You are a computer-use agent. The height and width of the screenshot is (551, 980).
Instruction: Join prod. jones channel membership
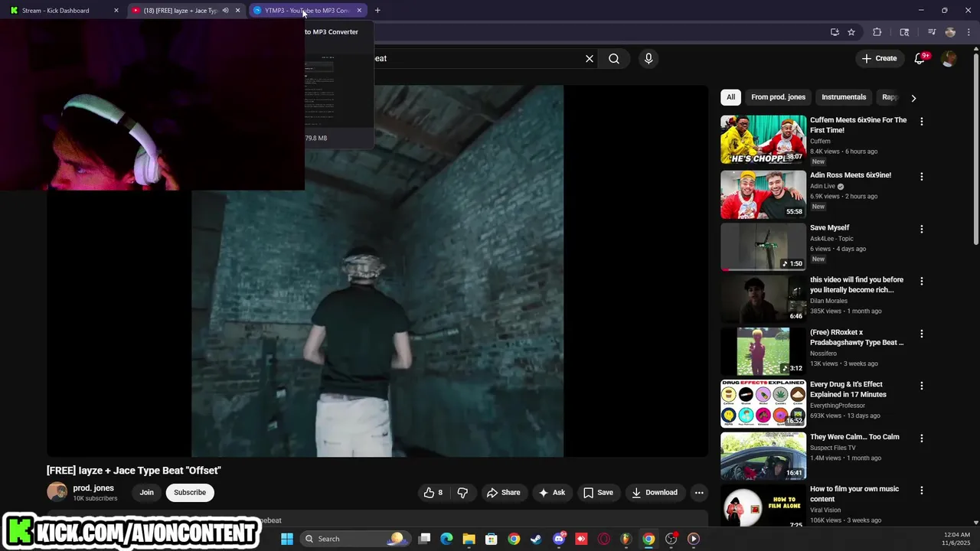146,493
